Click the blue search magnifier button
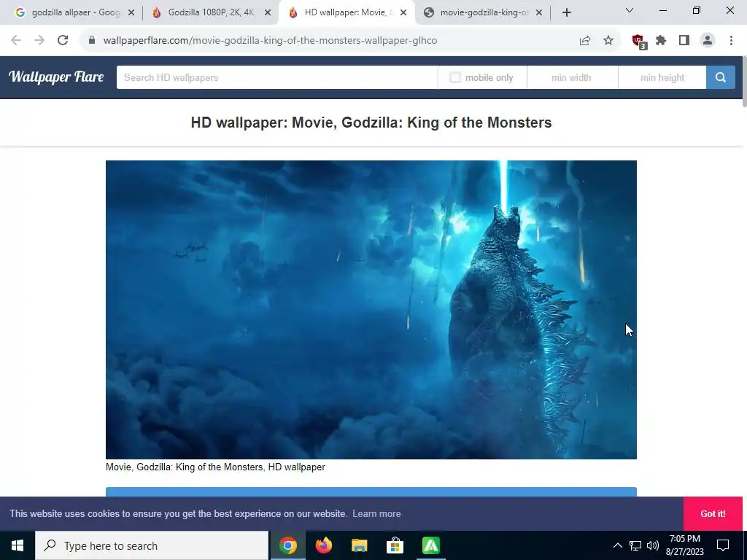Viewport: 747px width, 560px height. click(x=720, y=77)
